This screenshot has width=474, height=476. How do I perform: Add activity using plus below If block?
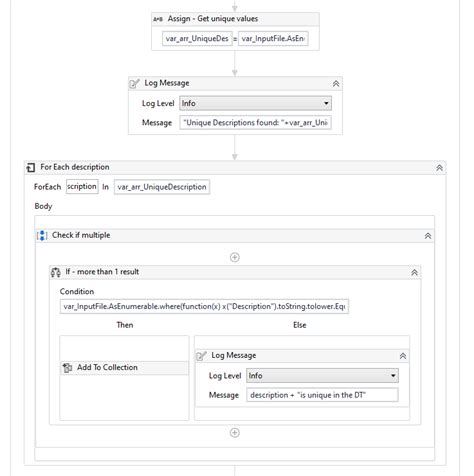point(235,433)
